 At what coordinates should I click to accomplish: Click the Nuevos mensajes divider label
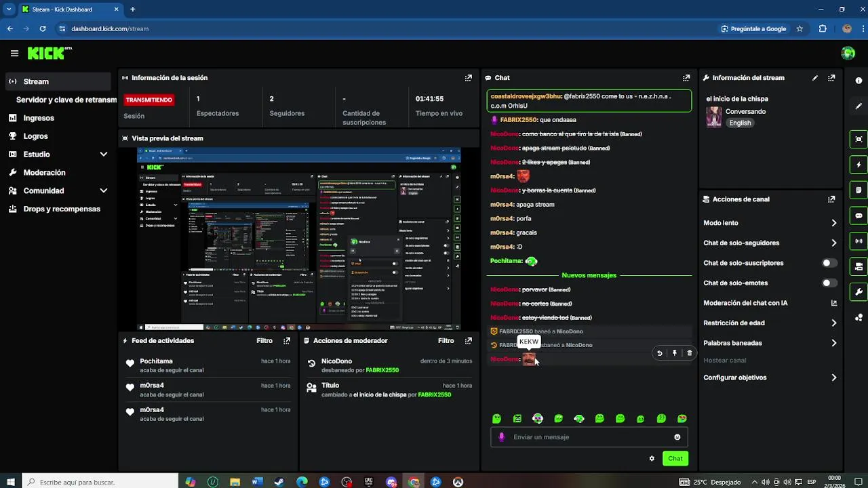point(589,275)
